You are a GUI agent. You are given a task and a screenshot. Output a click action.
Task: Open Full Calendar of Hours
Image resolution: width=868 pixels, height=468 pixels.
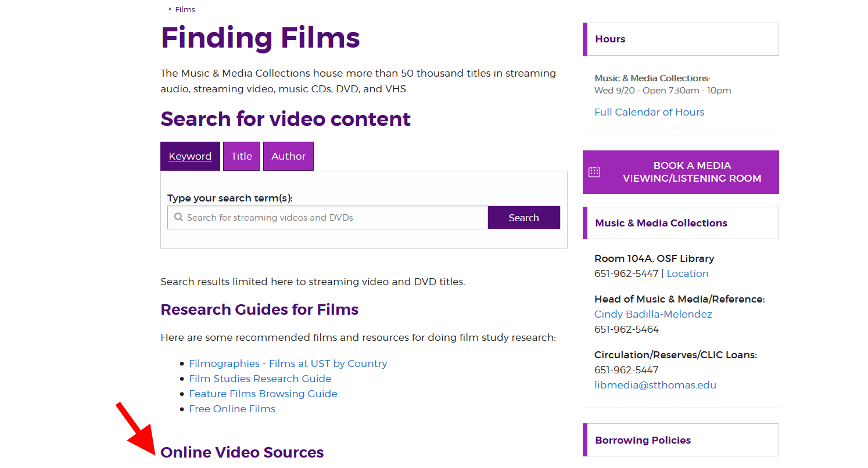pos(649,111)
